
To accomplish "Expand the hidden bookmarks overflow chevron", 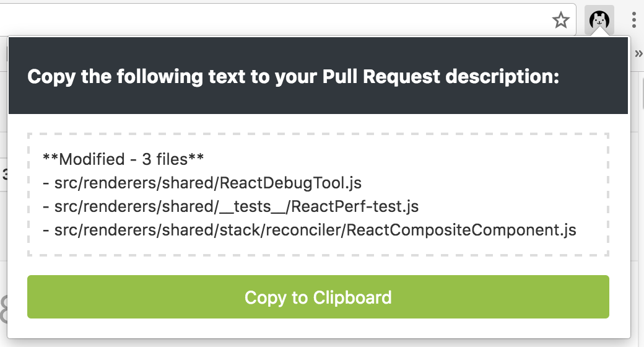I will [x=638, y=54].
